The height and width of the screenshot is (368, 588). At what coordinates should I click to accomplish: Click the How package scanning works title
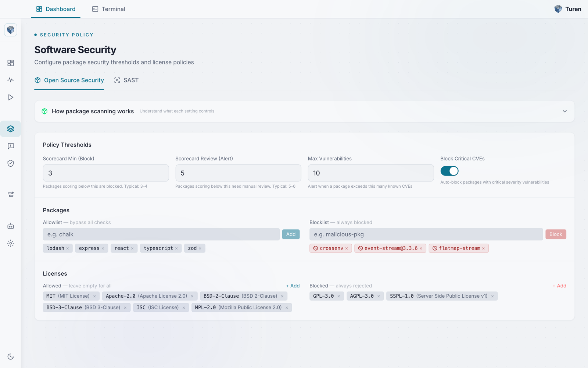[93, 111]
